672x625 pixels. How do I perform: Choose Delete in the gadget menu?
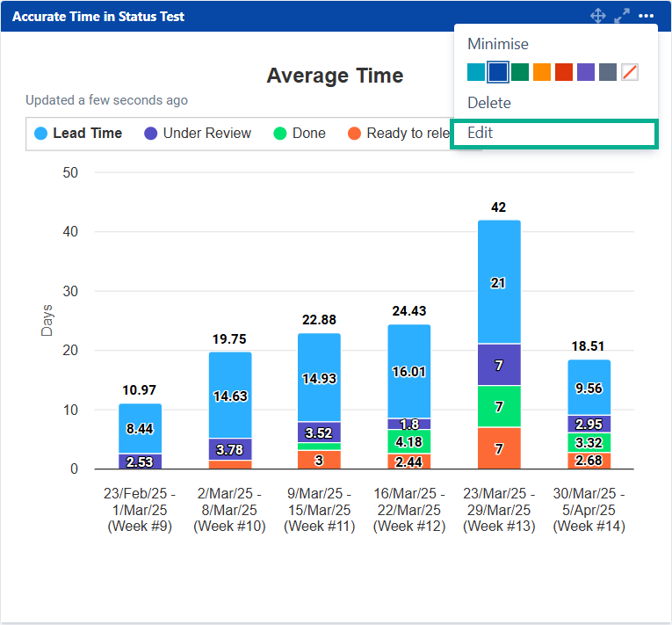pyautogui.click(x=489, y=103)
